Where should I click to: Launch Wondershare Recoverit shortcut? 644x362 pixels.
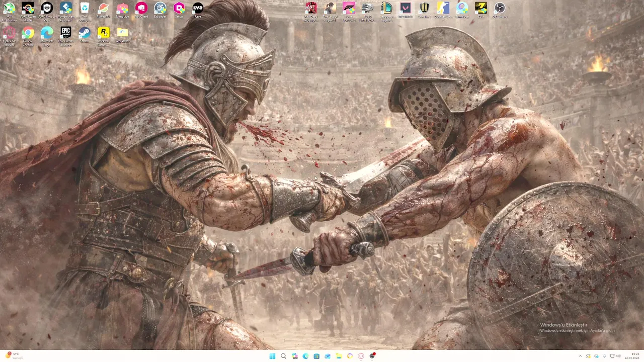66,12
